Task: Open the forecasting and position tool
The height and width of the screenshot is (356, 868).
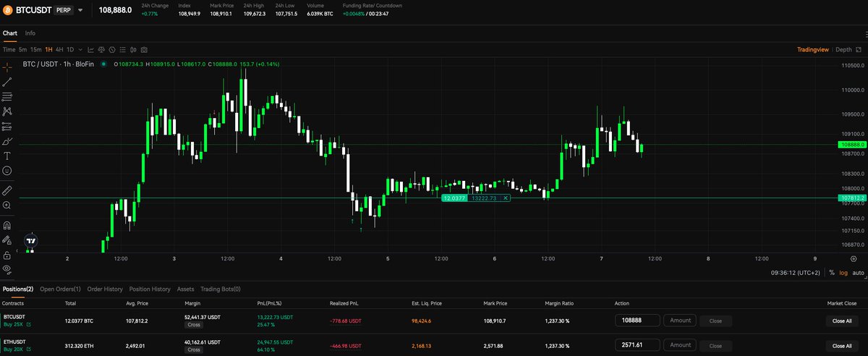Action: point(7,126)
